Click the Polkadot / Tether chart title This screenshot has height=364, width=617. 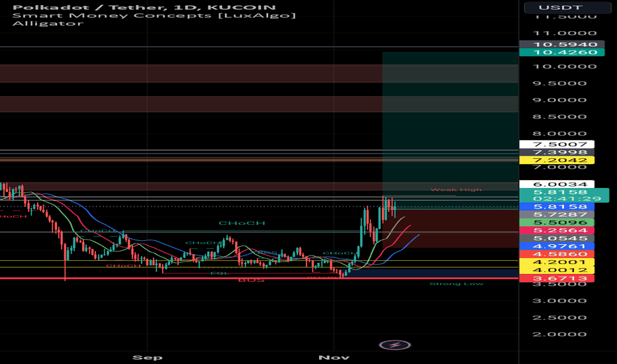[144, 7]
